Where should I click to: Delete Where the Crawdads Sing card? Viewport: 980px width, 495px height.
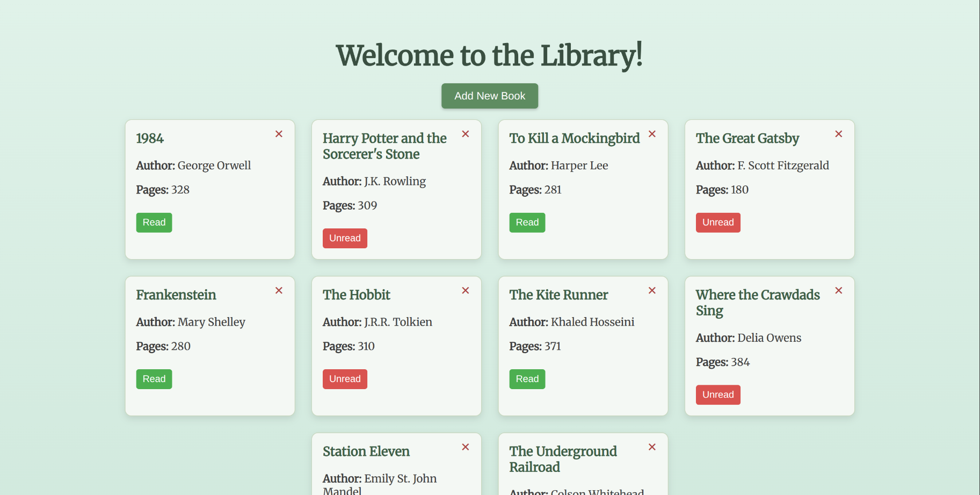coord(839,290)
